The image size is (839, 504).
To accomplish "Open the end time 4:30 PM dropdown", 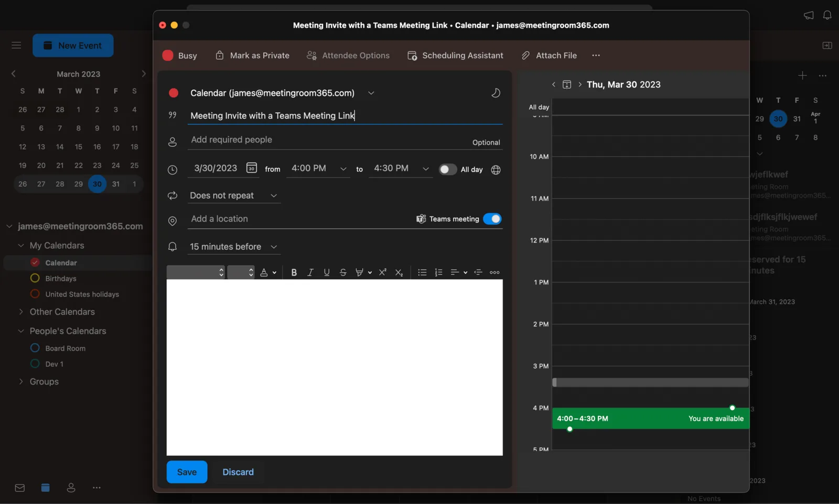I will (425, 169).
